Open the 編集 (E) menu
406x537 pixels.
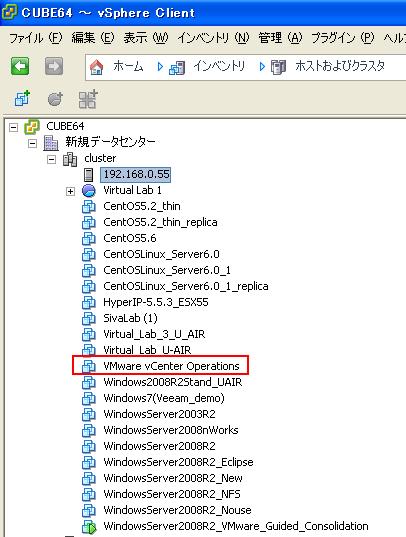pyautogui.click(x=93, y=38)
